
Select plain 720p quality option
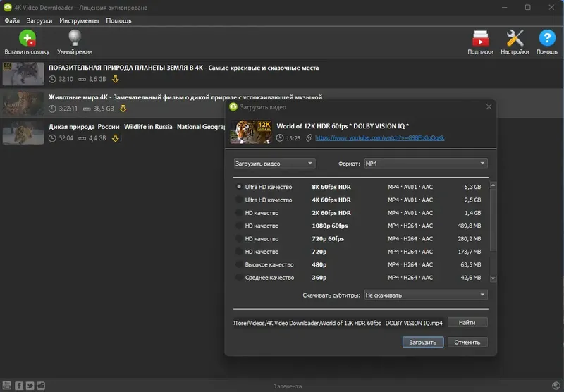239,252
